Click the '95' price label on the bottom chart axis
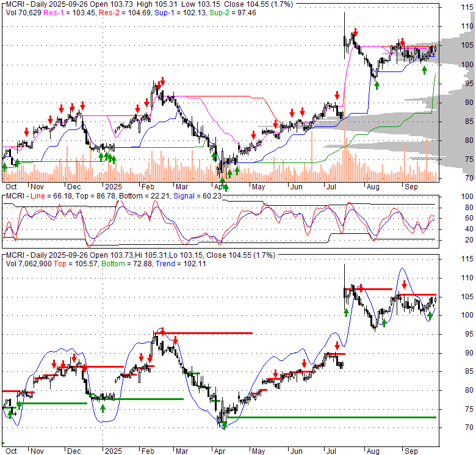Viewport: 476px width, 455px height. pos(469,334)
